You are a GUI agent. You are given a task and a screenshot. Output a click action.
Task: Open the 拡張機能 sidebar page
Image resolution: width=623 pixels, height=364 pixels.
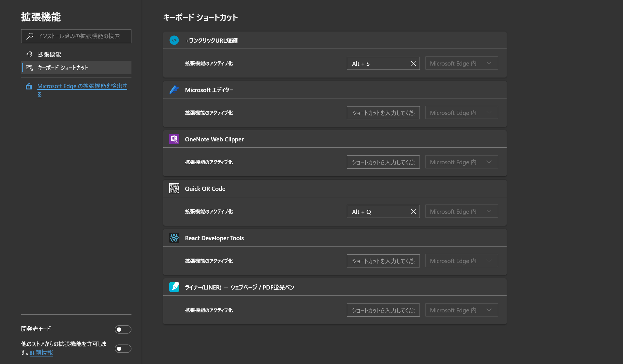49,54
